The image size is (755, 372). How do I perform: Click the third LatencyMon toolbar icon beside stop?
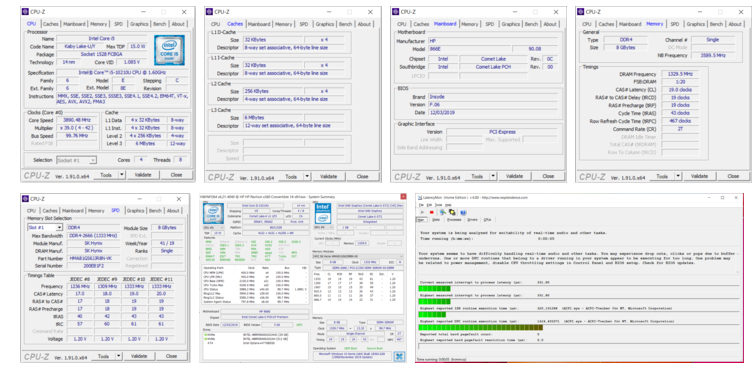pos(443,212)
